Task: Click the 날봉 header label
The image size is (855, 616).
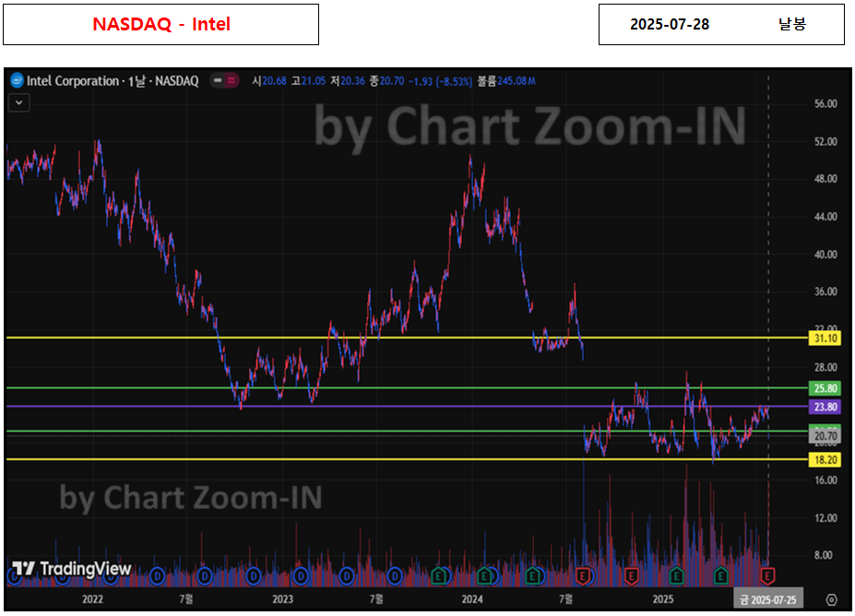Action: click(791, 24)
